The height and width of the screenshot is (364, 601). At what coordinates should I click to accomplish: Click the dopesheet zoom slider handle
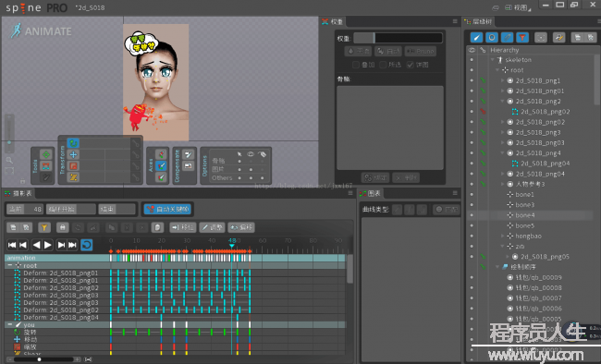pos(39,359)
